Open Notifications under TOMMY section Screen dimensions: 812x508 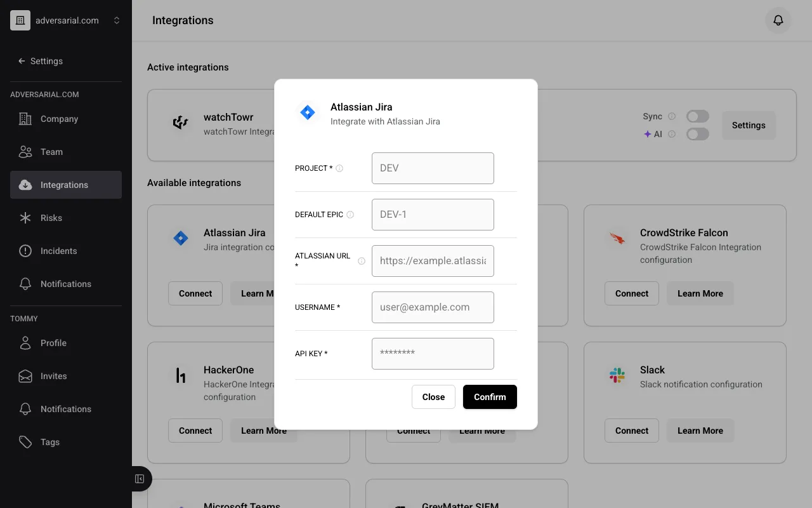[x=66, y=409]
